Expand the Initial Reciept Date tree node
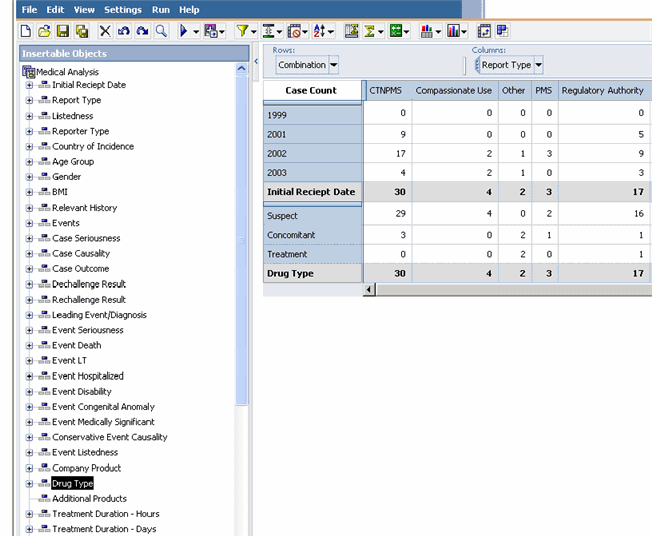The width and height of the screenshot is (652, 536). 29,85
